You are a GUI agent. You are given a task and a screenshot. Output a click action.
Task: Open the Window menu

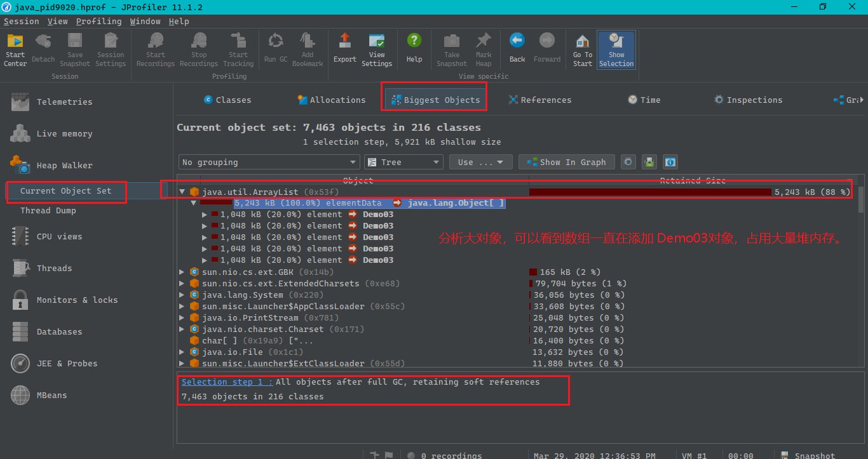point(145,21)
